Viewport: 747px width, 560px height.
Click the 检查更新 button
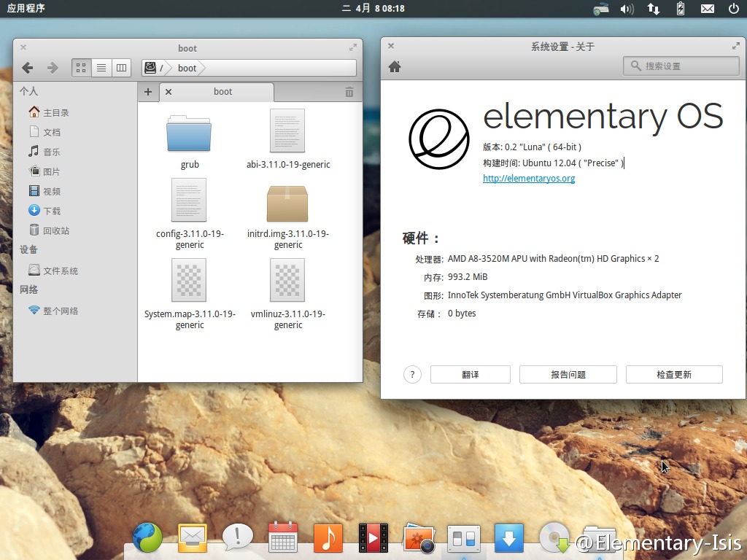674,374
